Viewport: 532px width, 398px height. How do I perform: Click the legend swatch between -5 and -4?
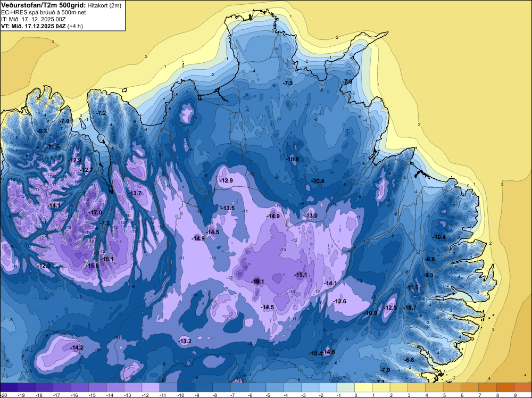pyautogui.click(x=275, y=387)
